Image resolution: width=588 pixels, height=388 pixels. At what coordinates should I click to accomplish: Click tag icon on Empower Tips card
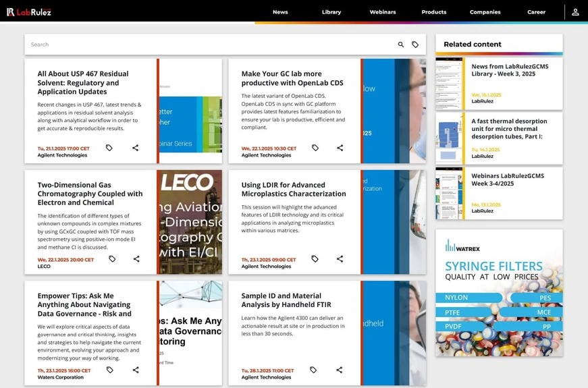pos(109,370)
